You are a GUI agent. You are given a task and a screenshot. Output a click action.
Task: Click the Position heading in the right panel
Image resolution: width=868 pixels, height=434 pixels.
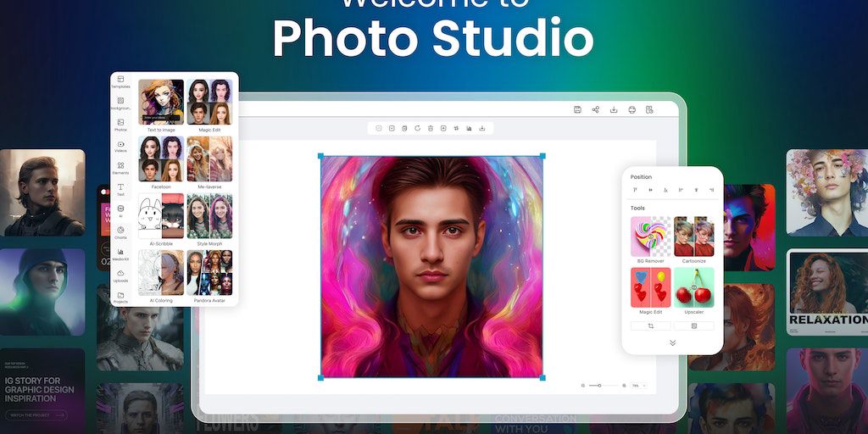tap(641, 177)
